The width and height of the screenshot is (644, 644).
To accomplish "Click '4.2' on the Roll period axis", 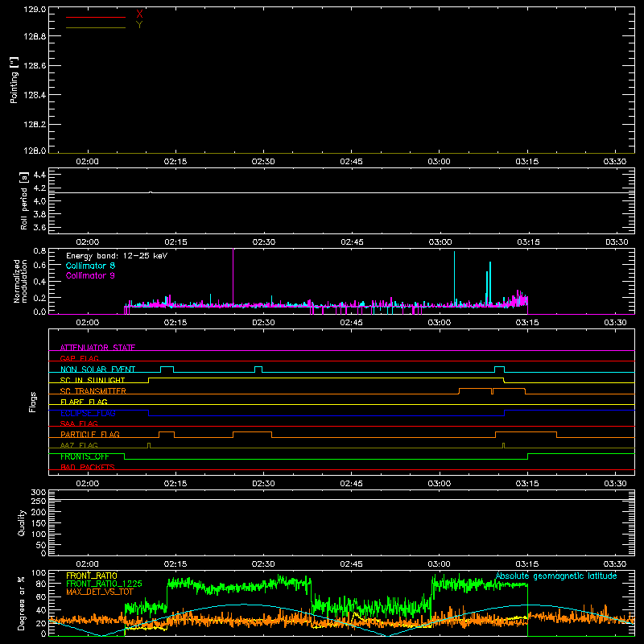I will [39, 188].
